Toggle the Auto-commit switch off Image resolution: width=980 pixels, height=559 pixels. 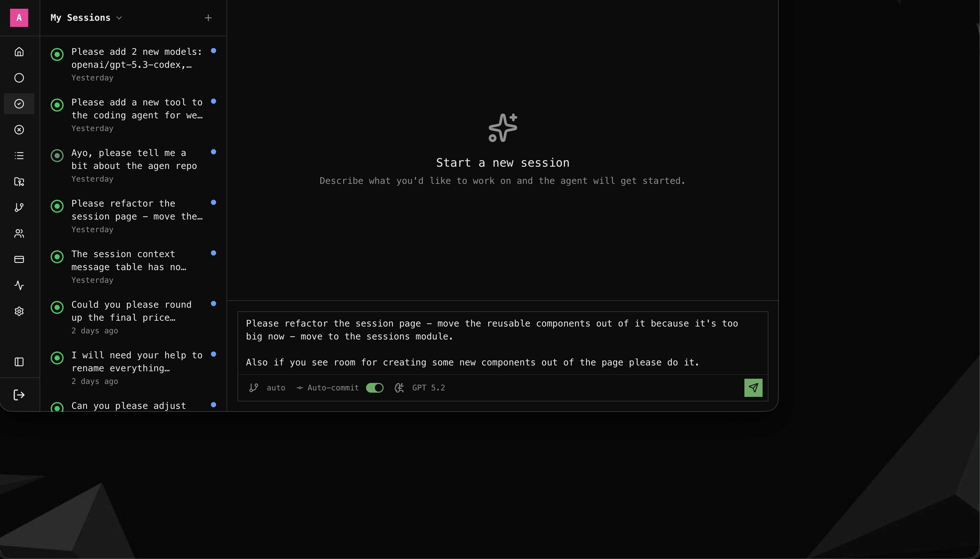click(x=374, y=388)
